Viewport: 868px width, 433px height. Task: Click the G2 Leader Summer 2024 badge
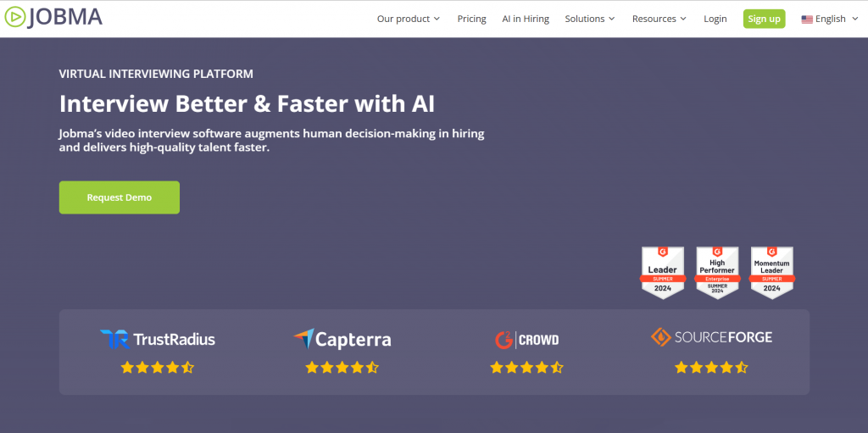tap(663, 273)
